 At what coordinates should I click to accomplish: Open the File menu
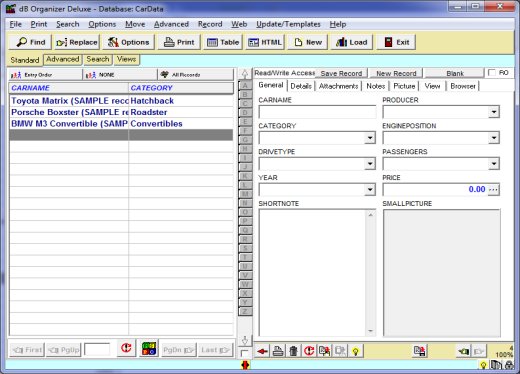(15, 24)
